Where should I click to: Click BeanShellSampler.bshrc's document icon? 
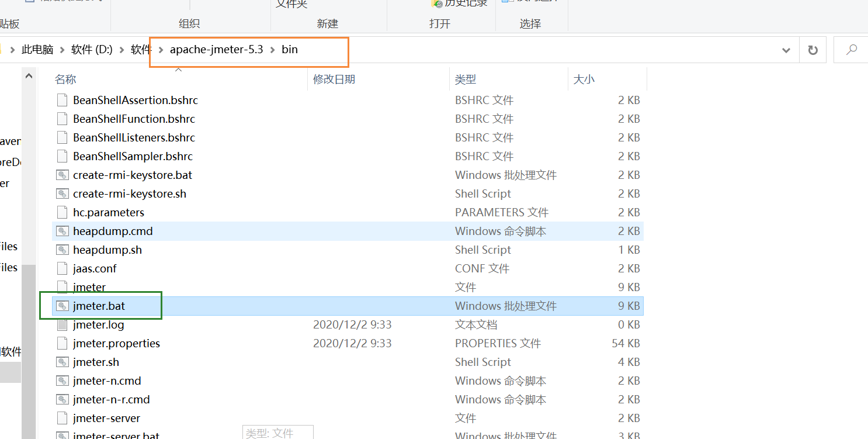[63, 156]
